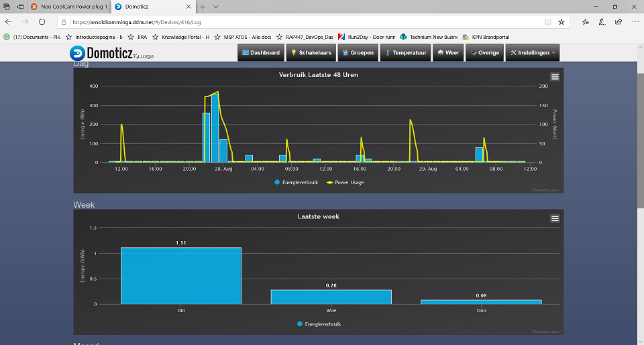The width and height of the screenshot is (644, 345).
Task: Click the tabs you've set aside icon
Action: coord(7,7)
